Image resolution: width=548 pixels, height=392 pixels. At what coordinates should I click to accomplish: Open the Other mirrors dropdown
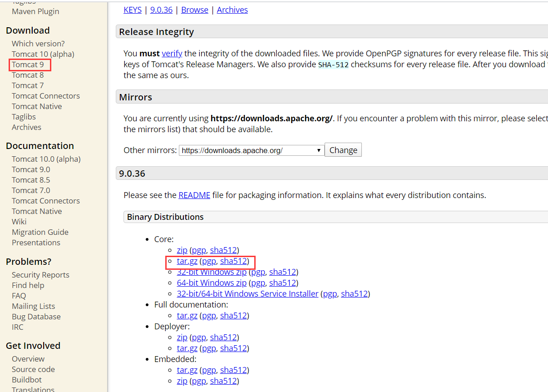[252, 150]
